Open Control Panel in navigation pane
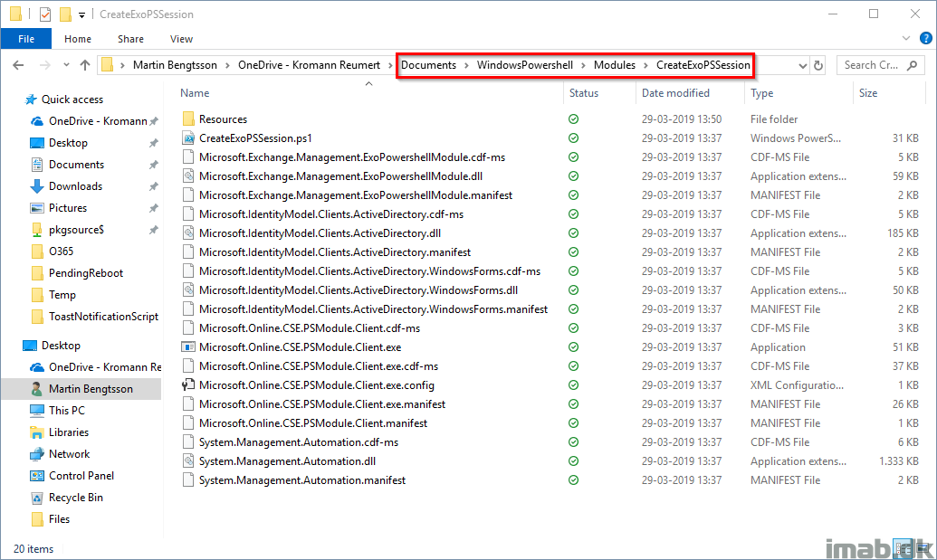Viewport: 937px width, 560px height. coord(81,476)
